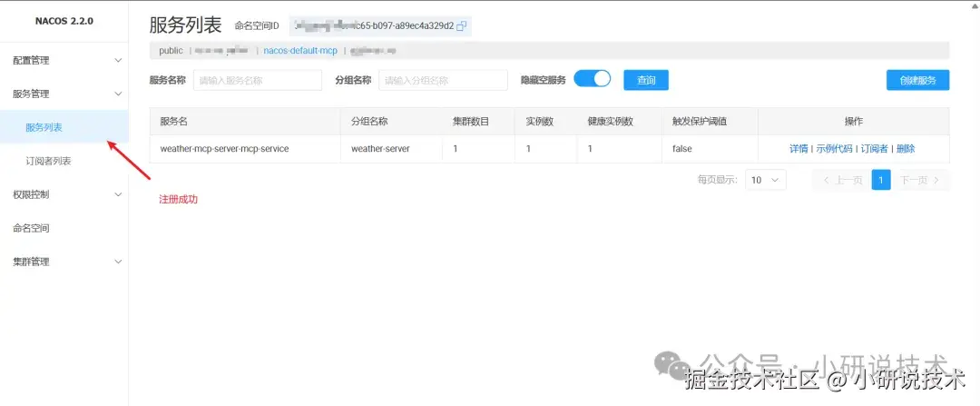
Task: Copy the namespace ID with copy icon
Action: [x=462, y=26]
